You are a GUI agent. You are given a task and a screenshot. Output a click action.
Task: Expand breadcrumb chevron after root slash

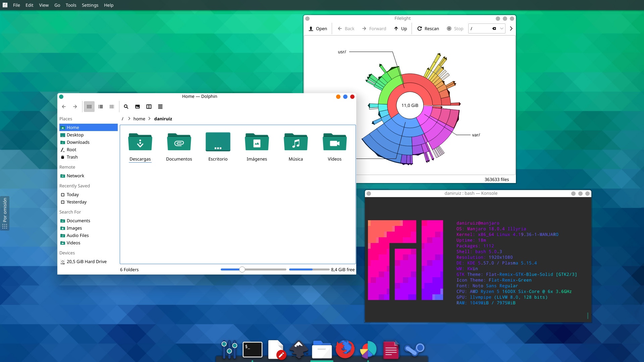pos(129,119)
